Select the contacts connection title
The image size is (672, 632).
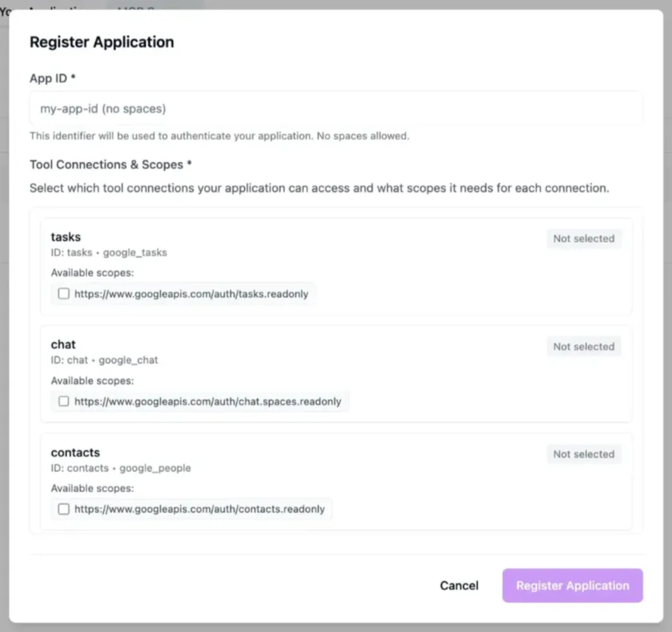point(76,453)
